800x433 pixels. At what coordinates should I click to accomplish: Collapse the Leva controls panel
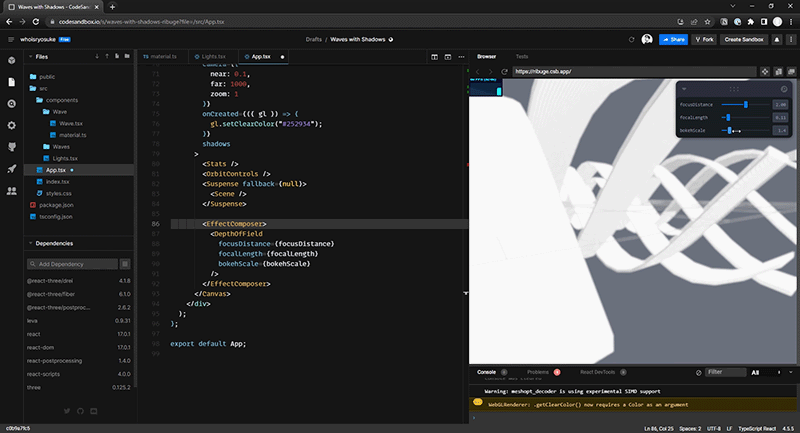pos(684,89)
